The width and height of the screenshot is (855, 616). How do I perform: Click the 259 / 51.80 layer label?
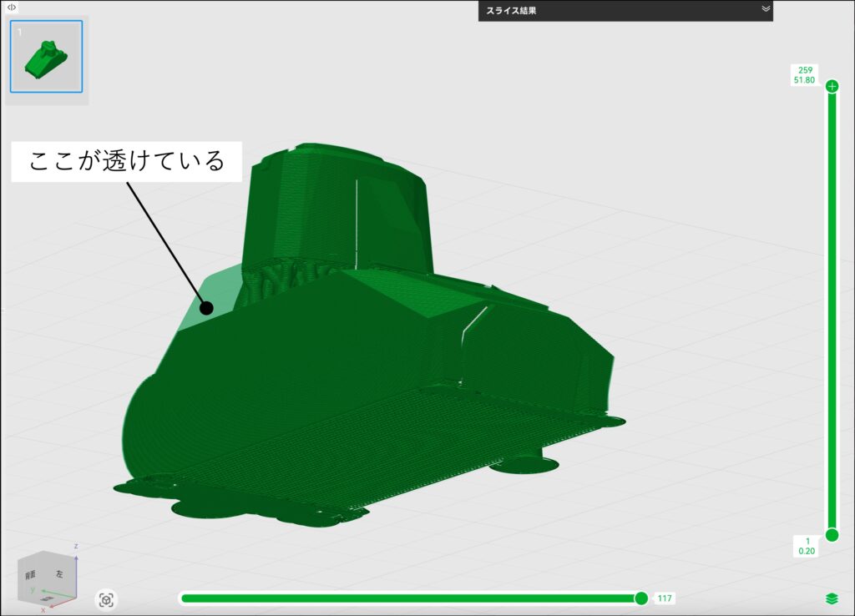point(805,75)
